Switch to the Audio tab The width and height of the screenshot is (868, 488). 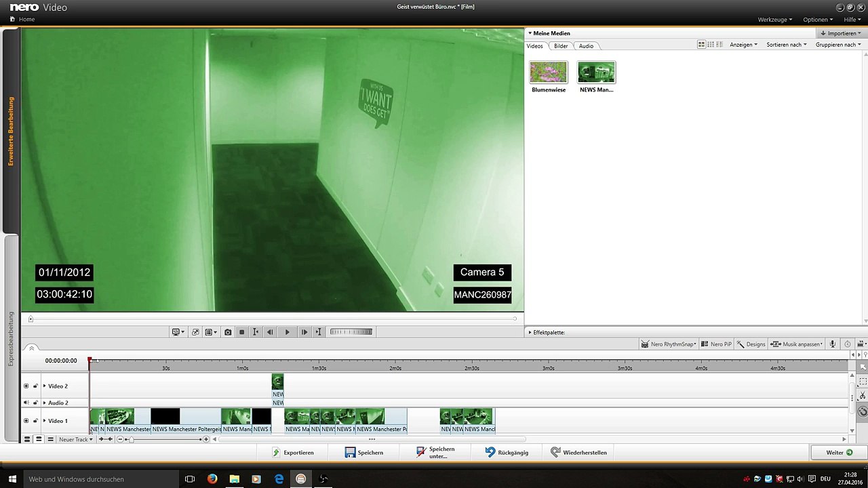point(586,46)
